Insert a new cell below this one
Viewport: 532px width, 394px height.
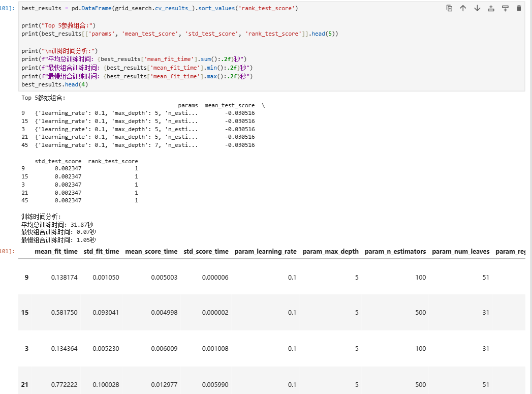[x=505, y=8]
